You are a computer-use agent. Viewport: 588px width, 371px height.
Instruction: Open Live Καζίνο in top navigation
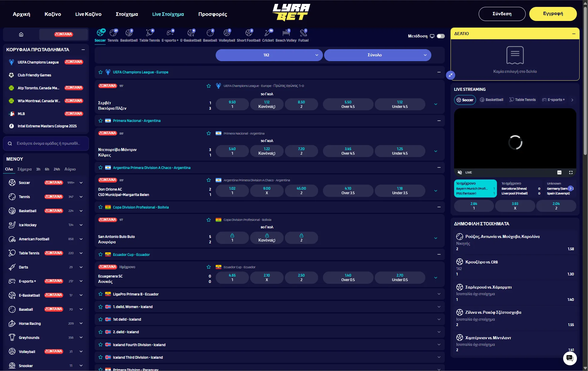(88, 14)
